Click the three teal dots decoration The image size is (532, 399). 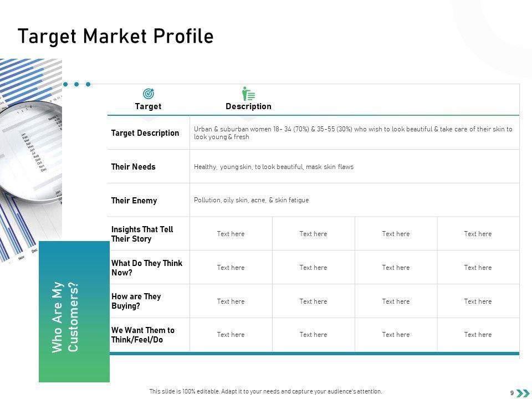coord(76,84)
